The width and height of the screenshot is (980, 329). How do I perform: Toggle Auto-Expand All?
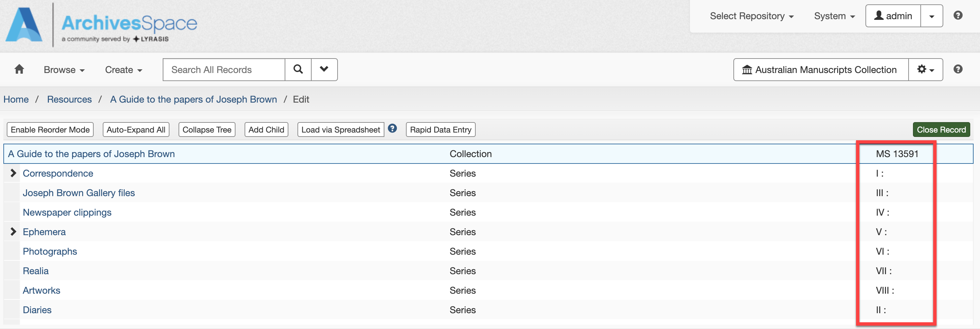click(x=136, y=130)
